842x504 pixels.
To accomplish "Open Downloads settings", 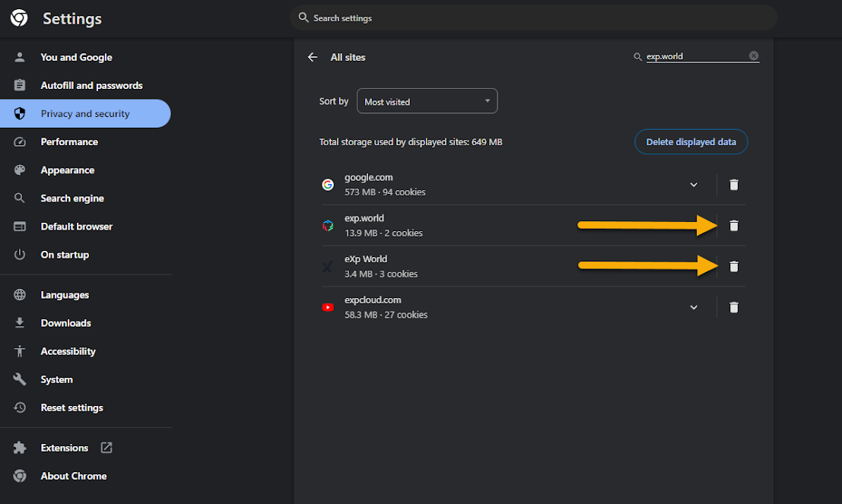I will (x=66, y=323).
